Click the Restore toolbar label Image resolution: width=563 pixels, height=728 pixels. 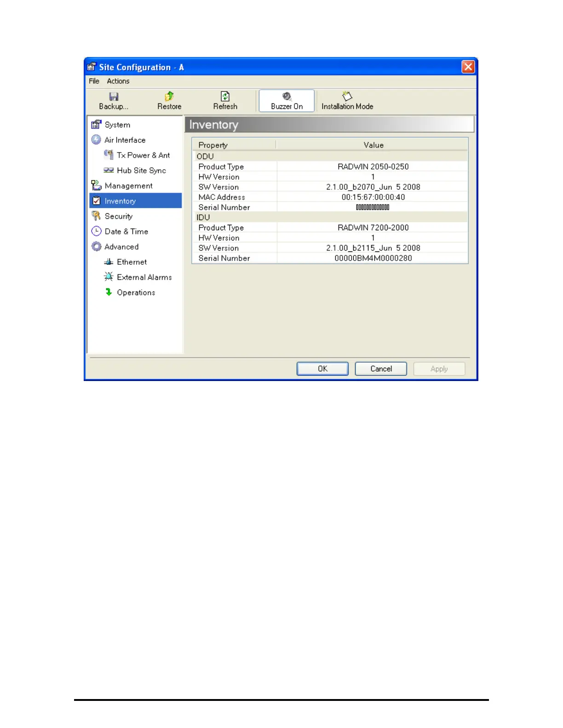pyautogui.click(x=169, y=106)
